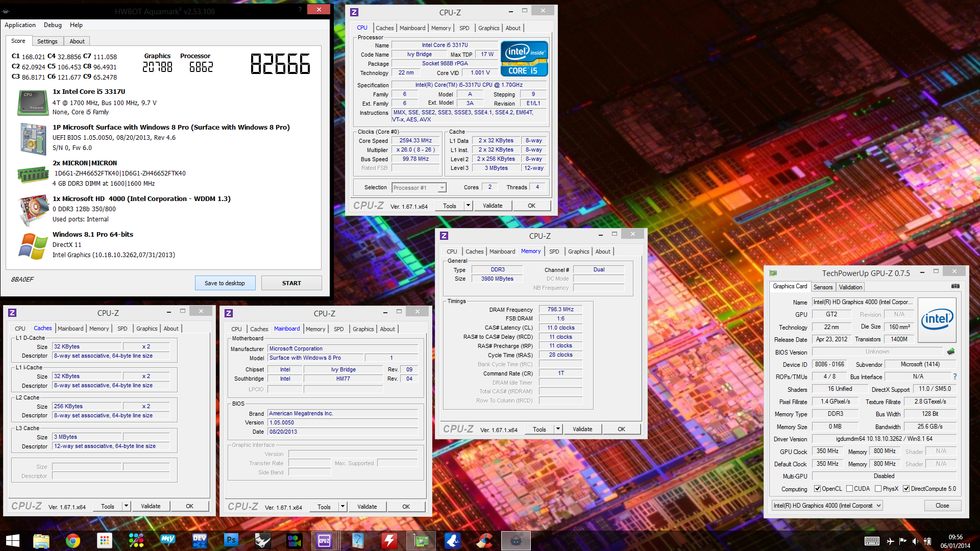This screenshot has width=980, height=551.
Task: Click GPU Name field in GPU-Z
Action: tap(863, 302)
